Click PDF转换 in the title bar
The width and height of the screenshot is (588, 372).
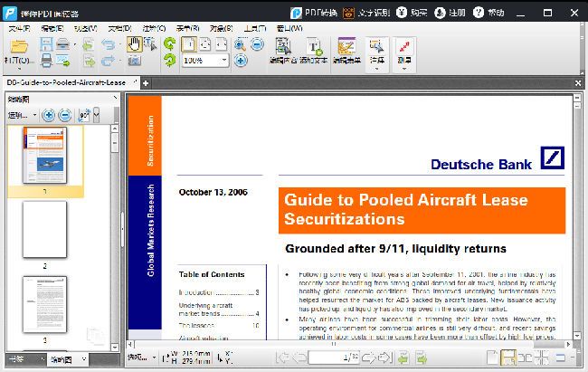[x=314, y=13]
